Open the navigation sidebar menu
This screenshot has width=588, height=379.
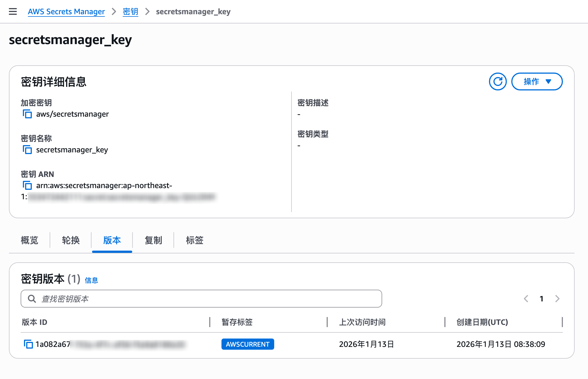13,11
